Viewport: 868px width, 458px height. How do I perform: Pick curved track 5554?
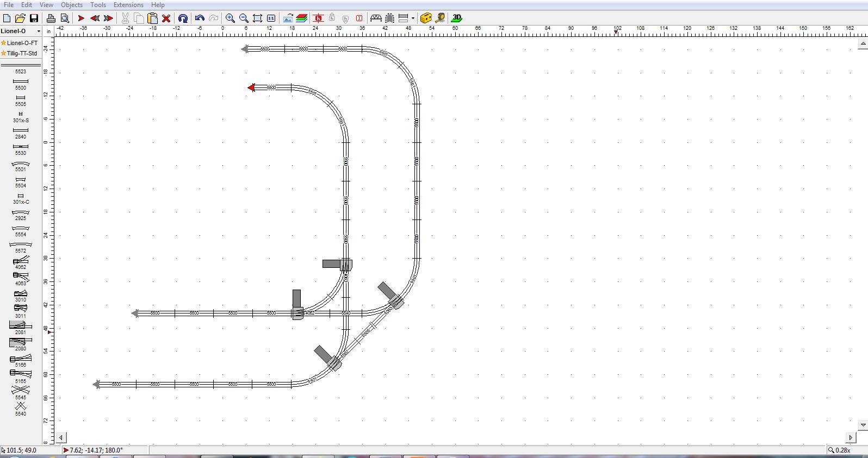click(x=21, y=231)
